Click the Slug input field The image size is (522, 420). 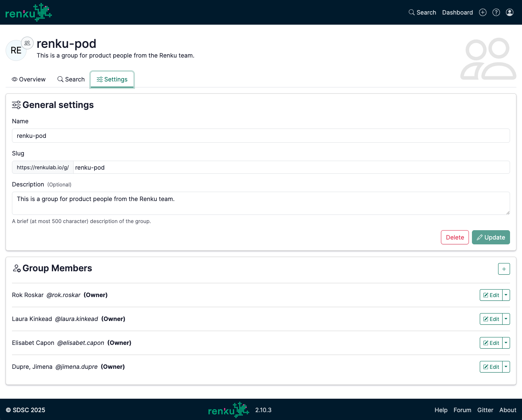coord(291,167)
